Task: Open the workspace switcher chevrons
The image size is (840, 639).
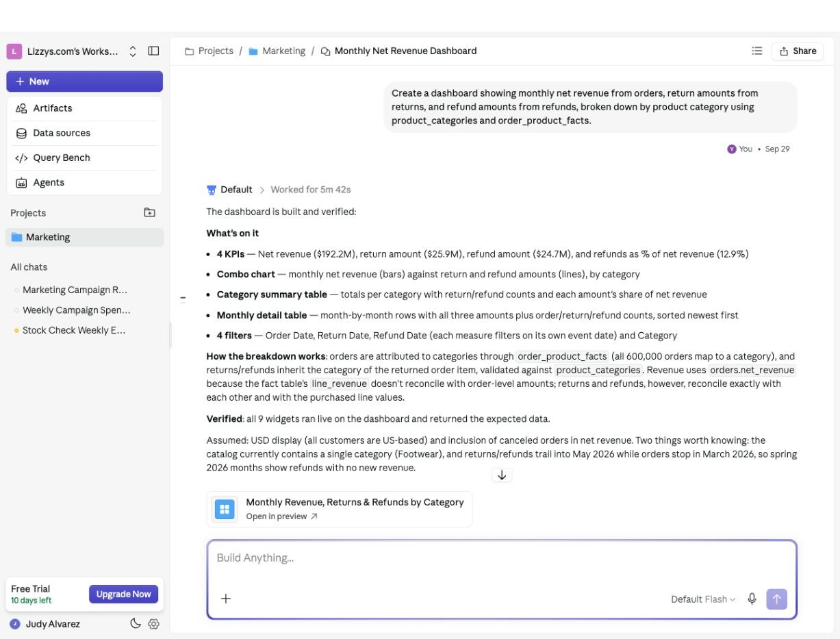Action: 133,51
